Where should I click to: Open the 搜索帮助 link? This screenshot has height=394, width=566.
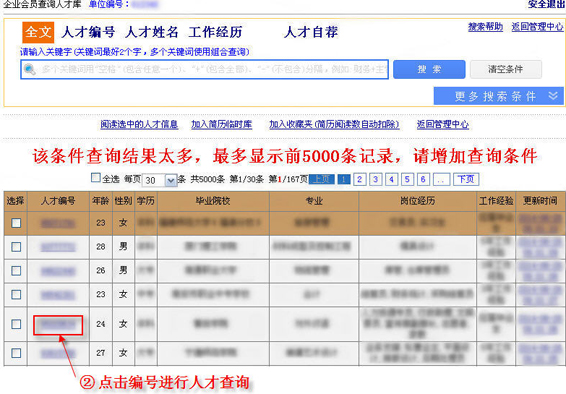pos(485,27)
